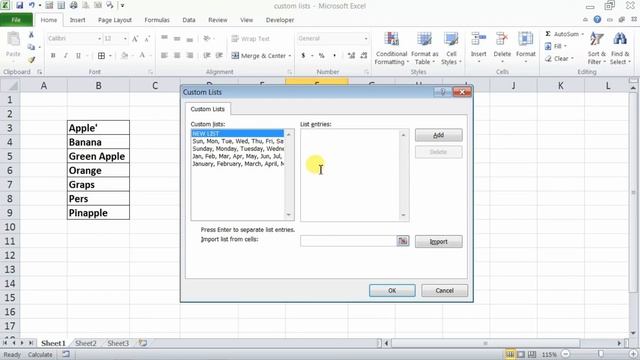Click Decrease Decimal icon
This screenshot has width=640, height=360.
pos(364,56)
